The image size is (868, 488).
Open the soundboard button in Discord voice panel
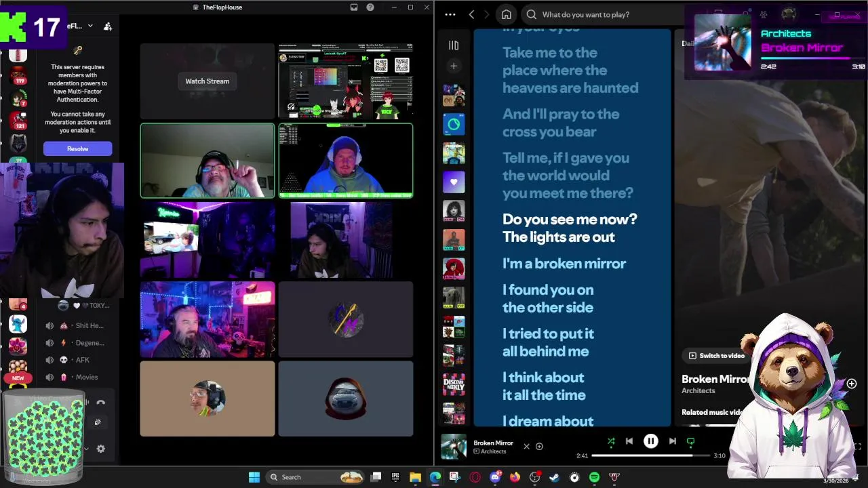98,422
